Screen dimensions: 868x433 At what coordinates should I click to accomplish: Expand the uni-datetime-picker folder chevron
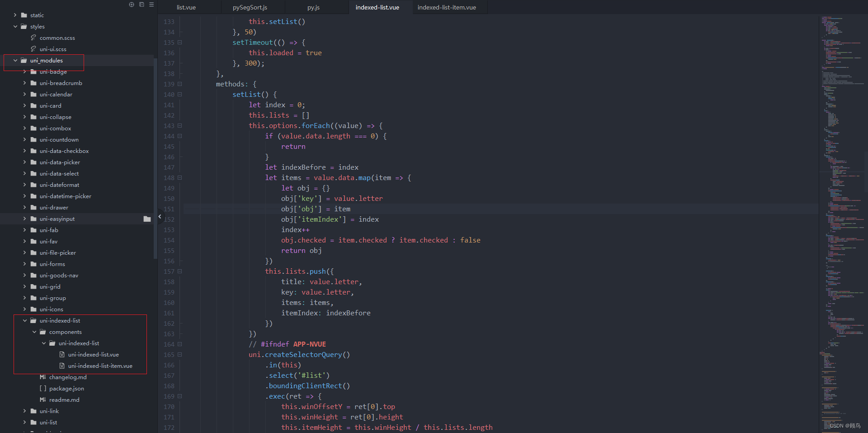[24, 196]
